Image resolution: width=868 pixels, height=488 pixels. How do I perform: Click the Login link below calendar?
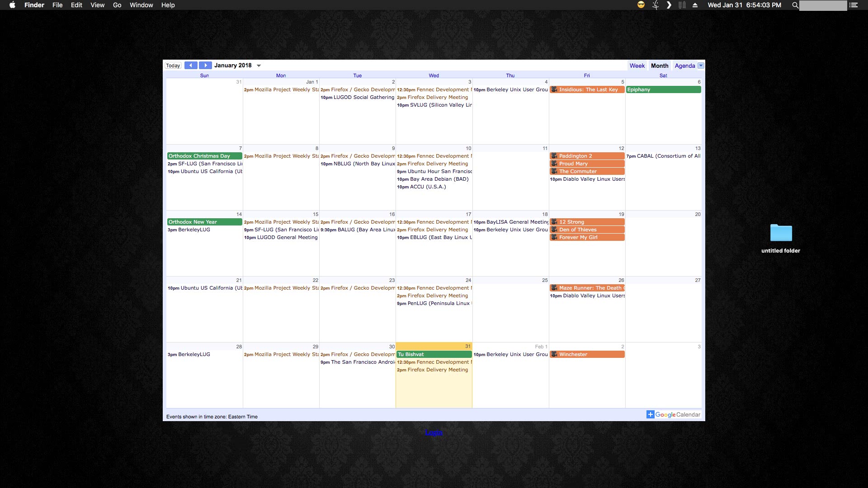click(x=434, y=432)
